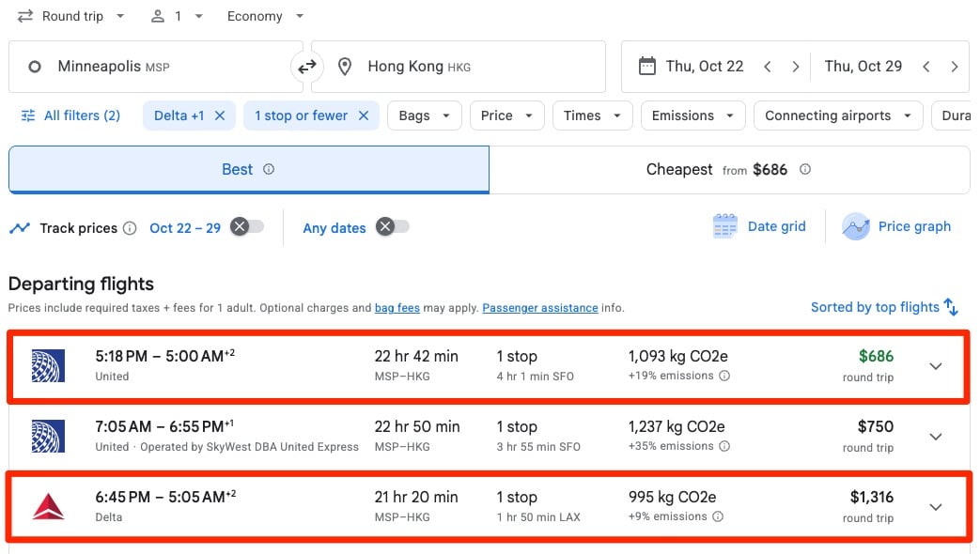Show Track prices info tooltip
The image size is (980, 554).
pyautogui.click(x=130, y=228)
